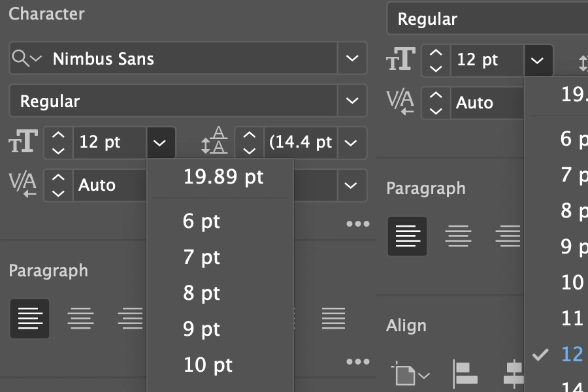Click the Auto kerning field in Nimbus Sans panel

point(110,186)
